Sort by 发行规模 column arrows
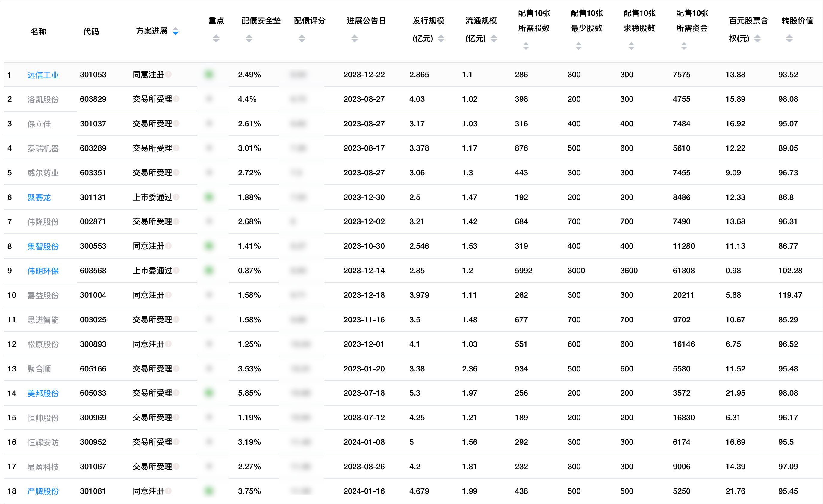The image size is (823, 504). [441, 39]
